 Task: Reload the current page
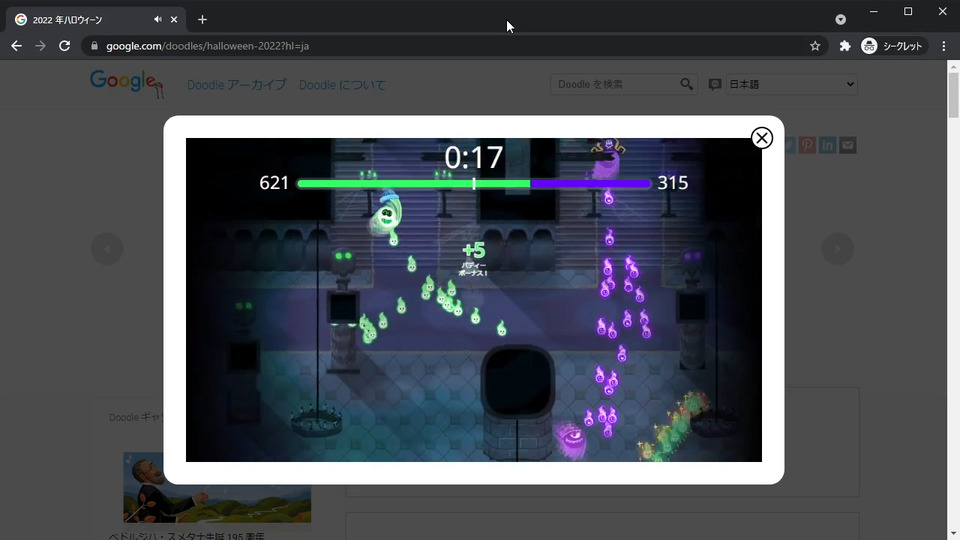tap(64, 46)
